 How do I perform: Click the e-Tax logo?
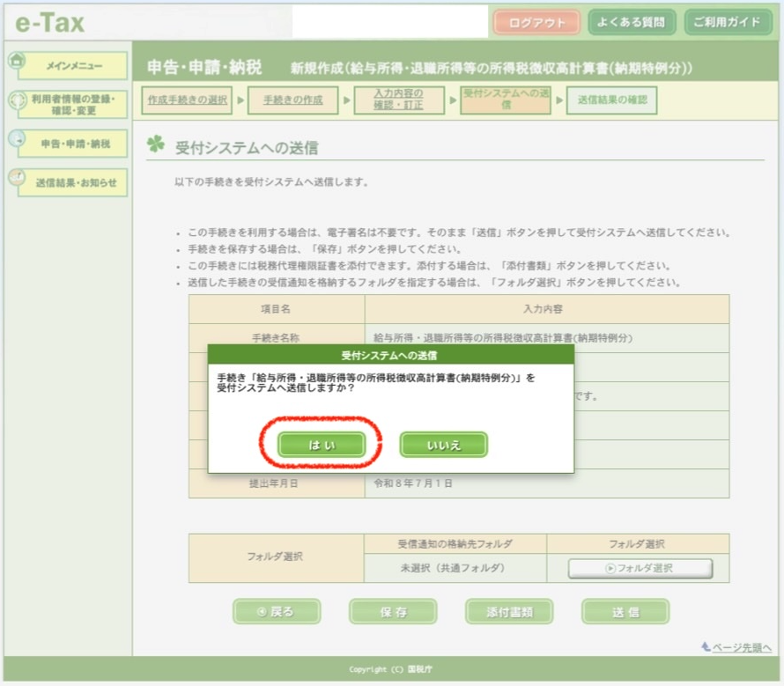coord(50,23)
